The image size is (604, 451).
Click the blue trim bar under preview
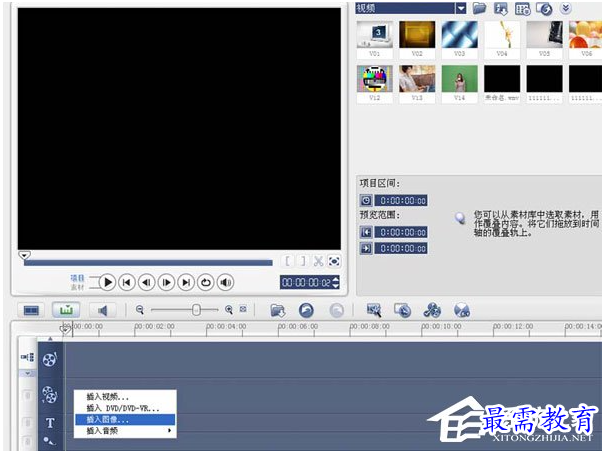(148, 263)
